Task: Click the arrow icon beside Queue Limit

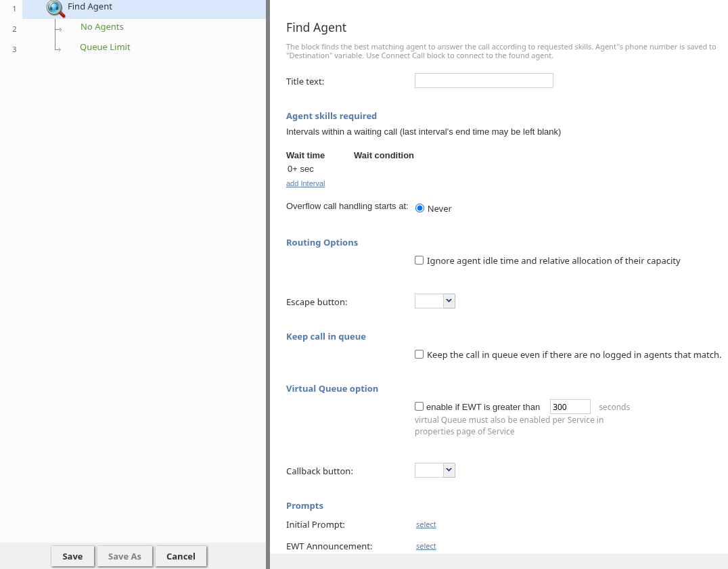Action: pos(58,49)
